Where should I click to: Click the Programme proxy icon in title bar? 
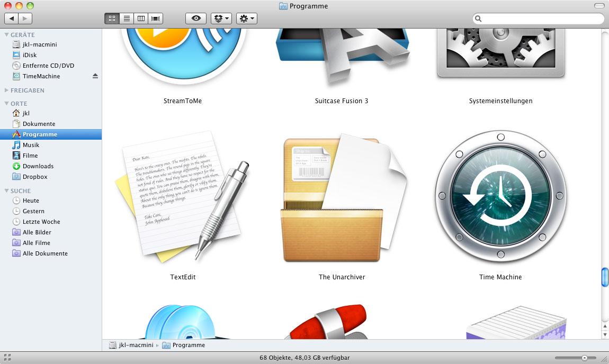[283, 6]
